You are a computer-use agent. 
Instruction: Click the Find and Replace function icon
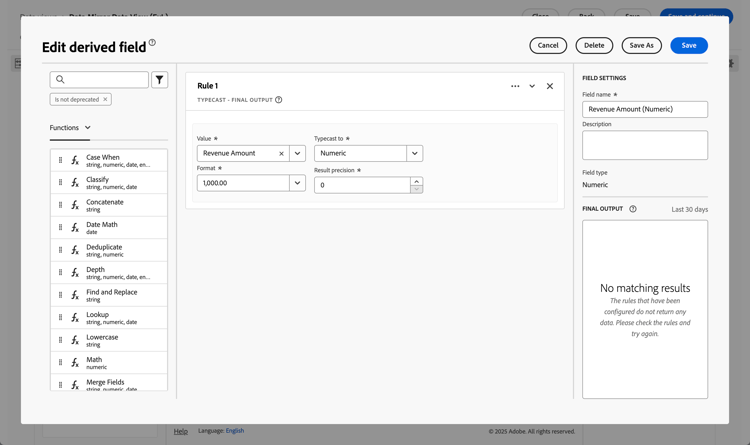coord(75,295)
